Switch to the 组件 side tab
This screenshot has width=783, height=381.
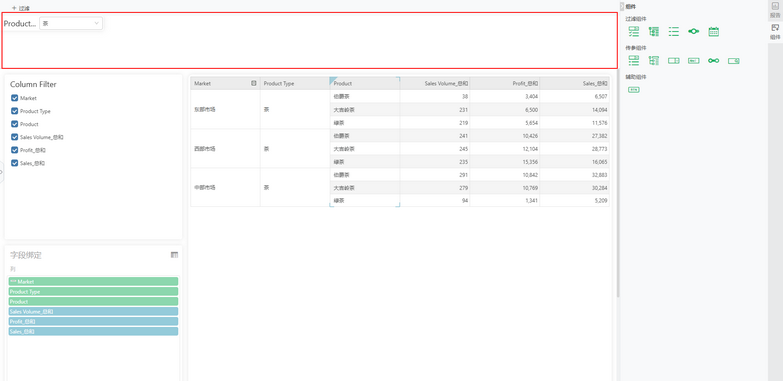[x=775, y=31]
